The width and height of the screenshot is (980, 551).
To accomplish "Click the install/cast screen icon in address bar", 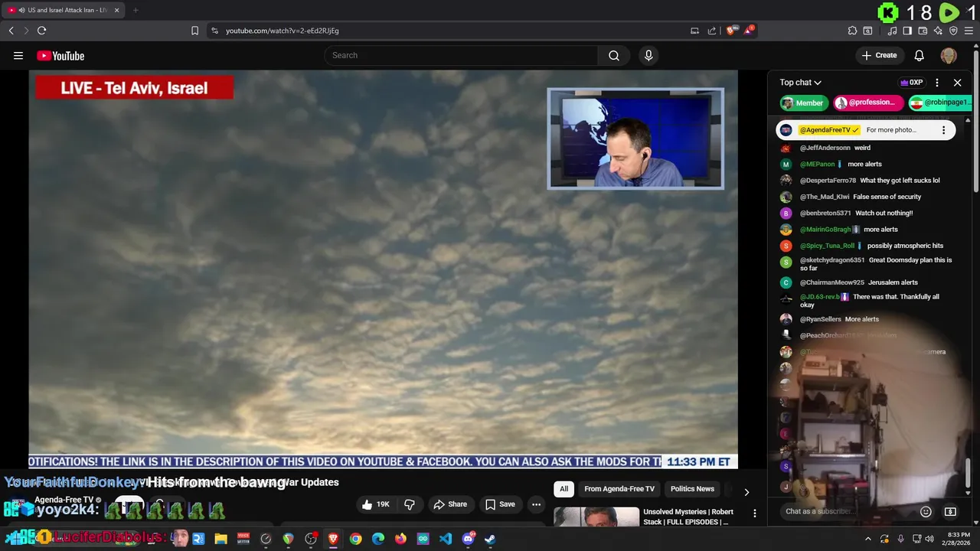I will 694,31.
